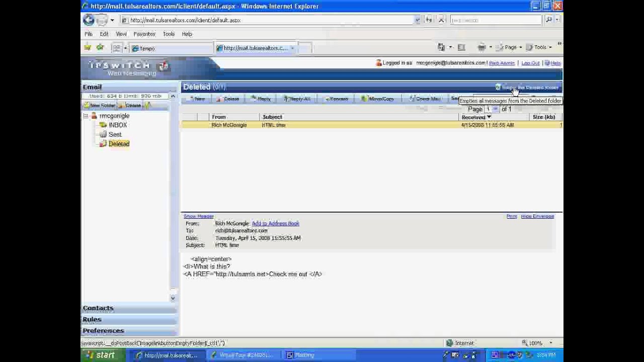Click the browser address bar
The height and width of the screenshot is (362, 644).
pos(271,20)
